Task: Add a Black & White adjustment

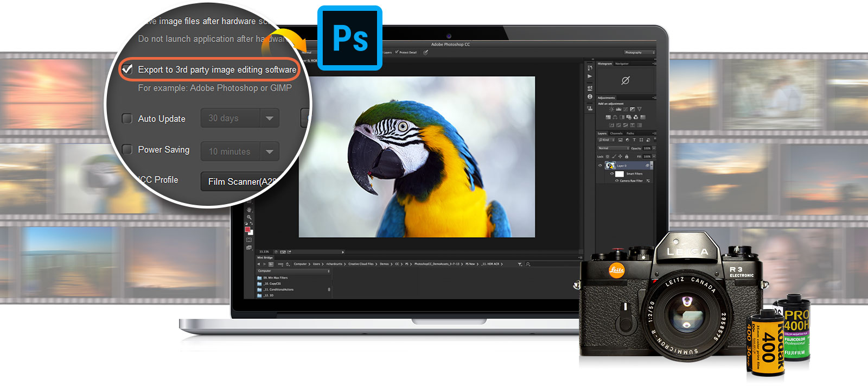Action: pos(622,117)
